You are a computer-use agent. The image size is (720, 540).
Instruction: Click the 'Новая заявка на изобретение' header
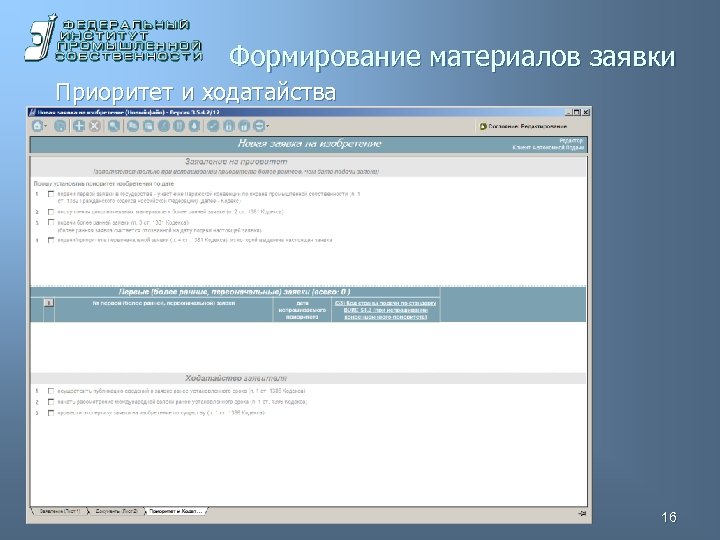click(309, 144)
